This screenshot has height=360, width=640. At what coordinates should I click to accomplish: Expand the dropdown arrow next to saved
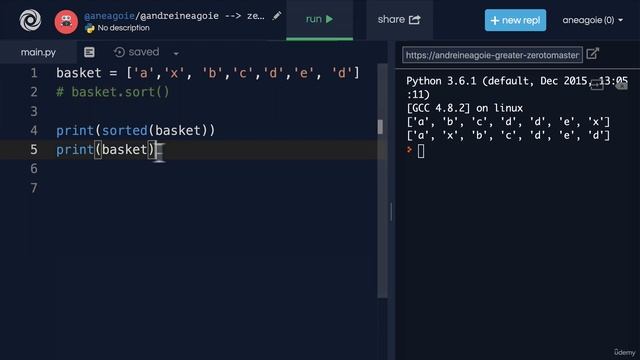(176, 53)
